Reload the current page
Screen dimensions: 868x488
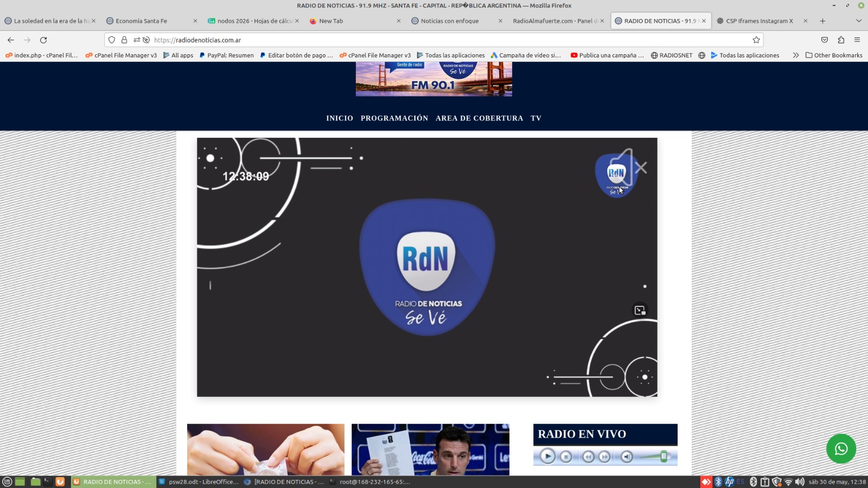pyautogui.click(x=43, y=40)
